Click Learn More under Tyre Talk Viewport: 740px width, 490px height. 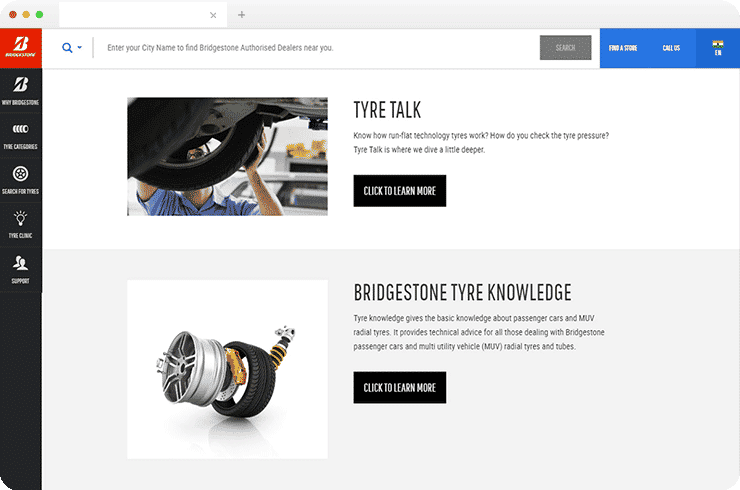400,191
